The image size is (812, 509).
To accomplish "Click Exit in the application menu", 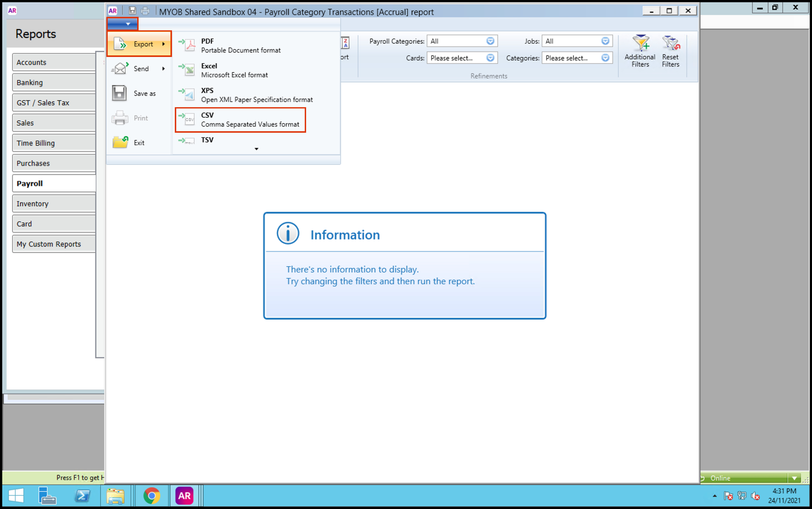I will 138,143.
